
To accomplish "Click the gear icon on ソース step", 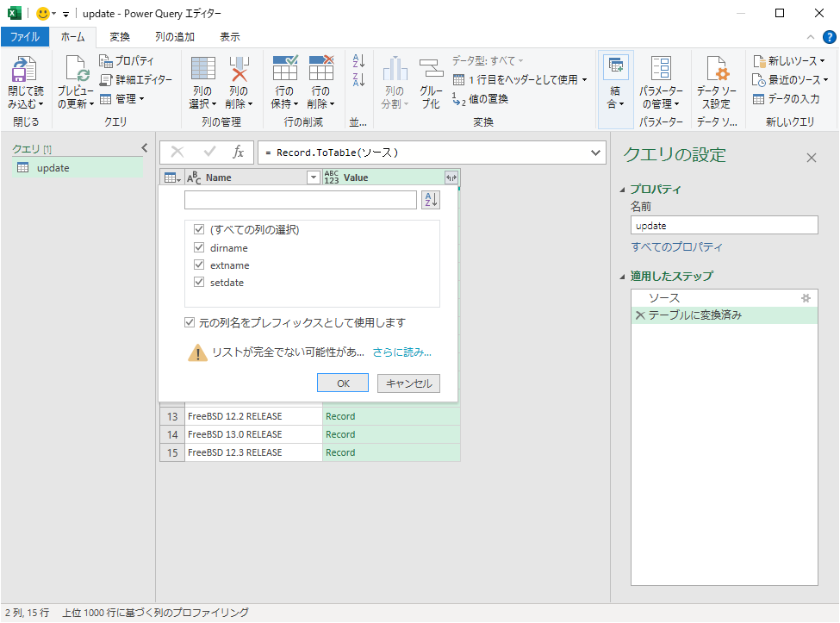I will [x=806, y=298].
